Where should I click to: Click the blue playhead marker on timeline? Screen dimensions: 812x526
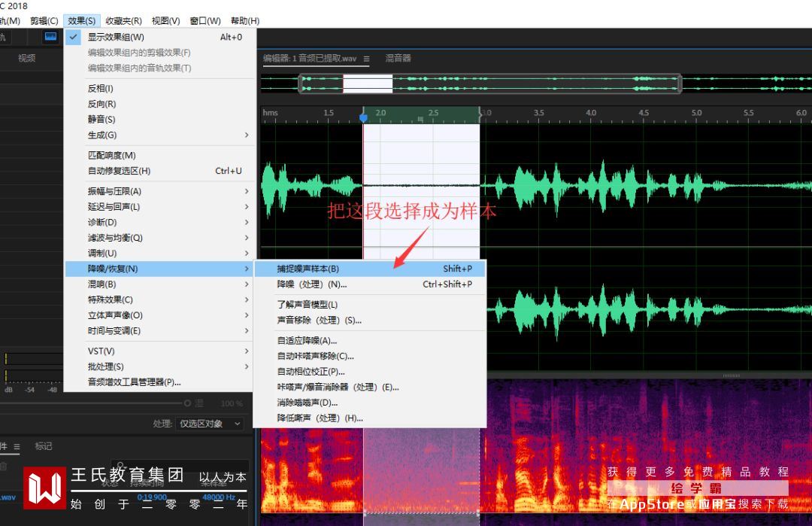pos(364,117)
